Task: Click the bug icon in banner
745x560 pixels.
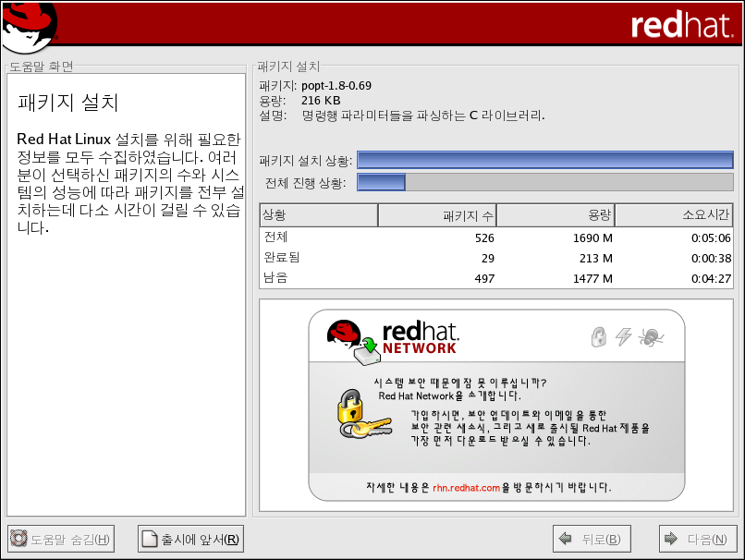Action: tap(650, 337)
